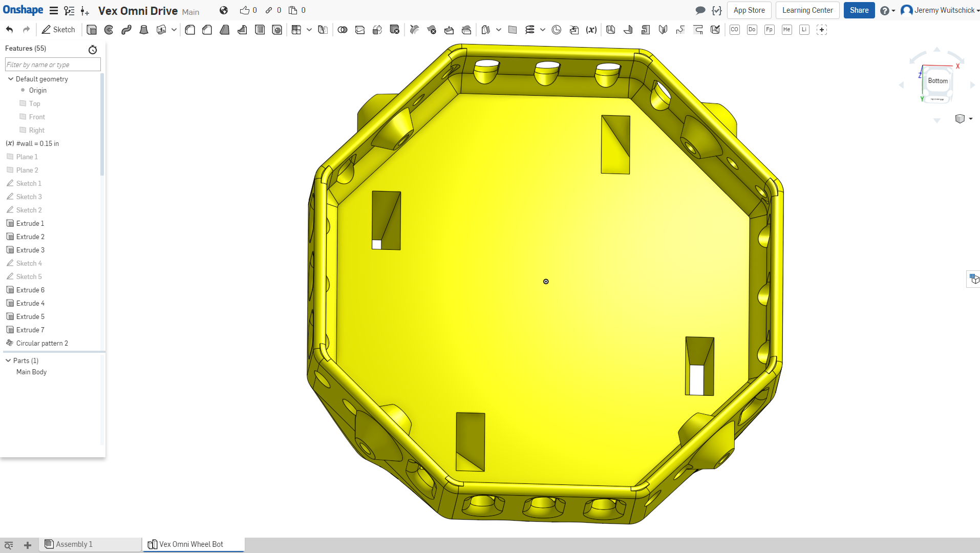Open the Helix tool dropdown arrow
This screenshot has height=553, width=980.
coord(543,30)
